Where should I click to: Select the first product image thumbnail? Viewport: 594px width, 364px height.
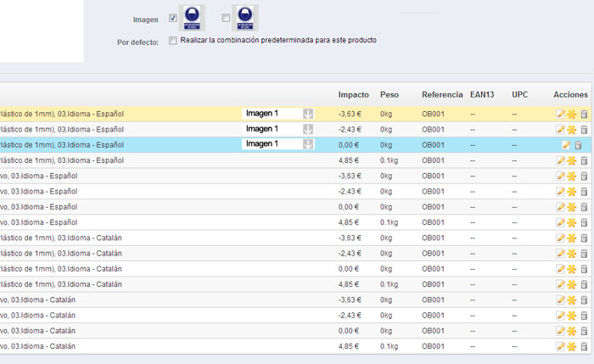pos(192,18)
